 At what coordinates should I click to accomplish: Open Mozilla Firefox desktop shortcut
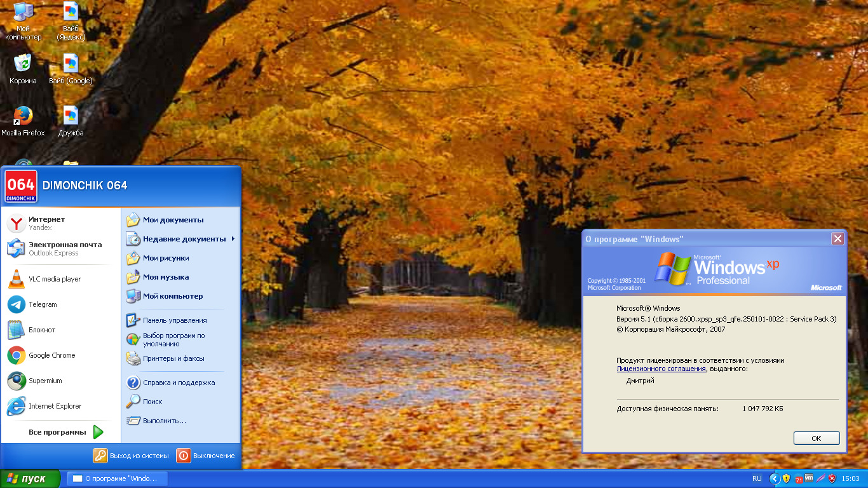(x=23, y=116)
